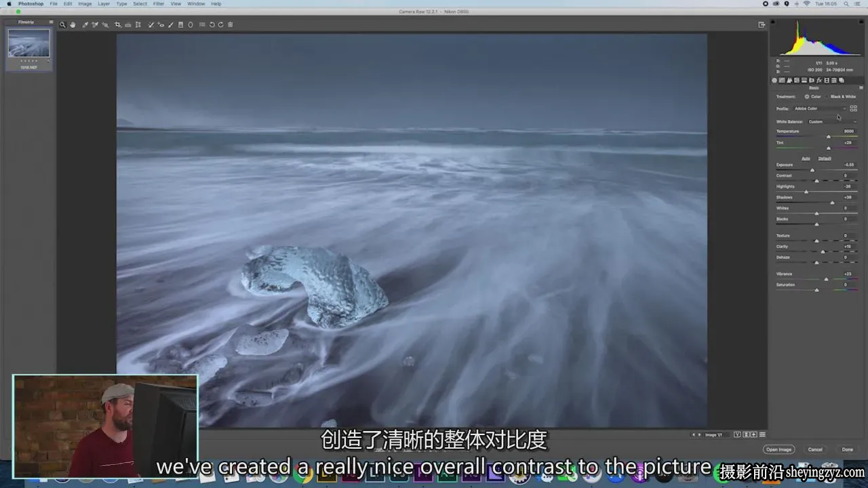Open the Basic panel options menu
Viewport: 868px width, 488px height.
(861, 87)
